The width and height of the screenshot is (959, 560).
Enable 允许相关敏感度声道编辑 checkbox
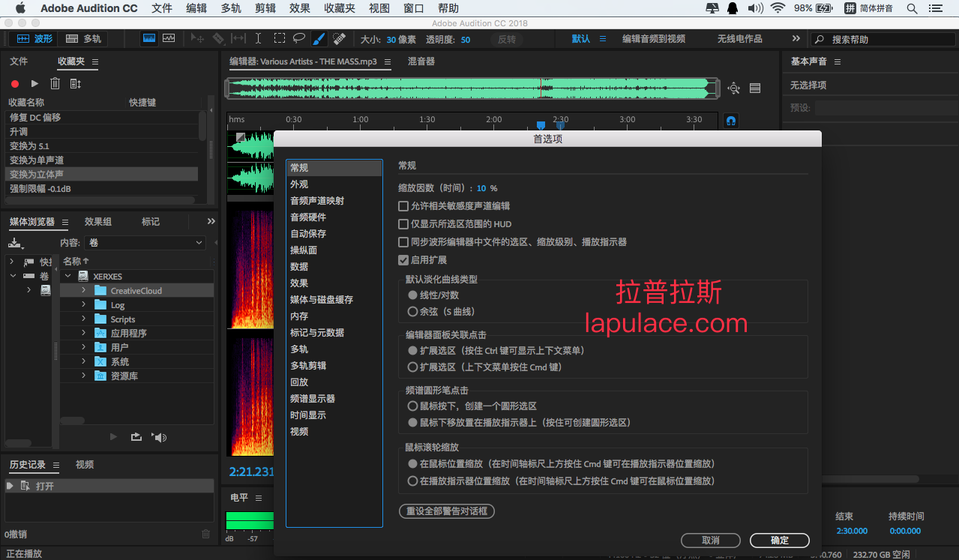pyautogui.click(x=403, y=205)
